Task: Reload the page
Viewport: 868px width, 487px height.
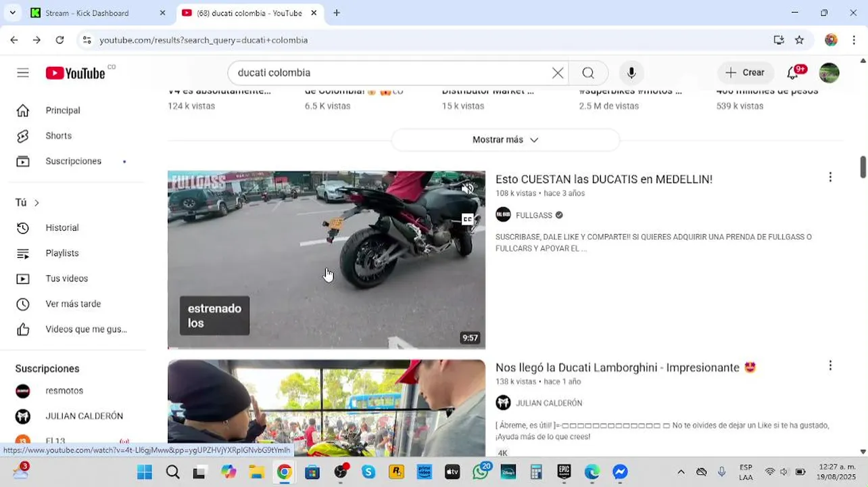Action: point(59,40)
